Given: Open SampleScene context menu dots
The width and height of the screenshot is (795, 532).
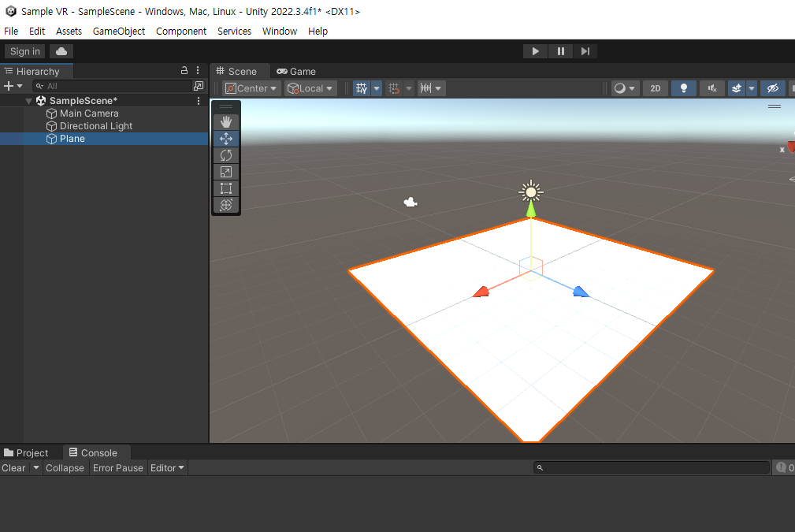Looking at the screenshot, I should pos(199,101).
